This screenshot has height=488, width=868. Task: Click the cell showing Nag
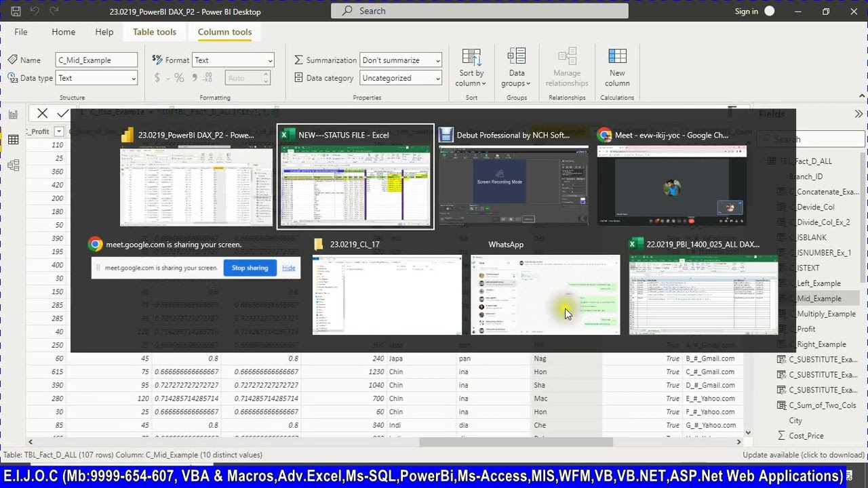click(x=540, y=359)
